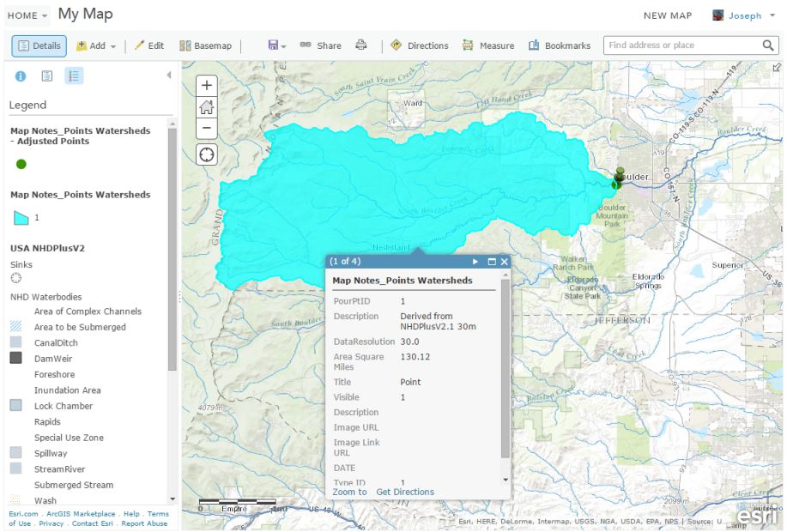Open the Basemap gallery
Image resolution: width=787 pixels, height=532 pixels.
click(x=206, y=45)
